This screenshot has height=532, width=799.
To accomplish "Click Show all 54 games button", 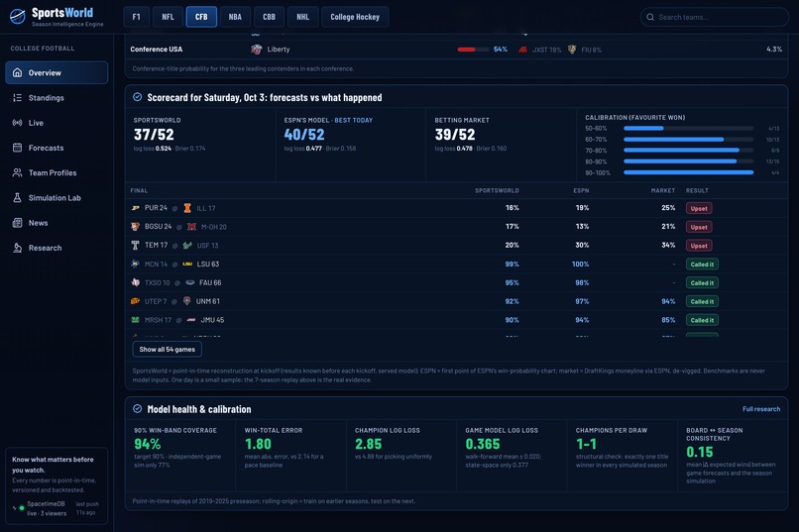I will [168, 350].
